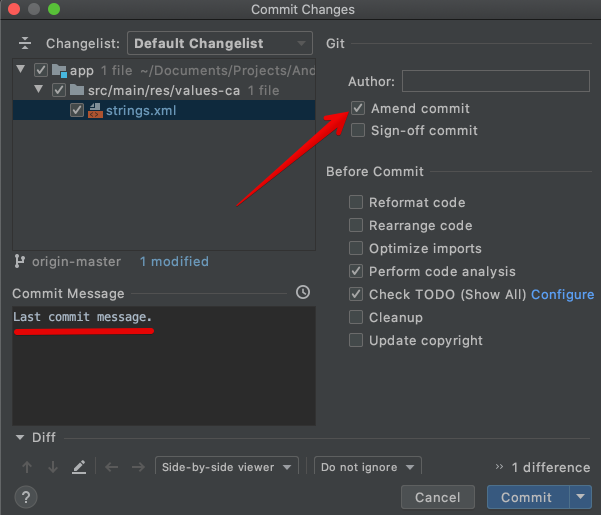Uncheck the strings.xml file checkbox
Screen dimensions: 601x515
(77, 110)
